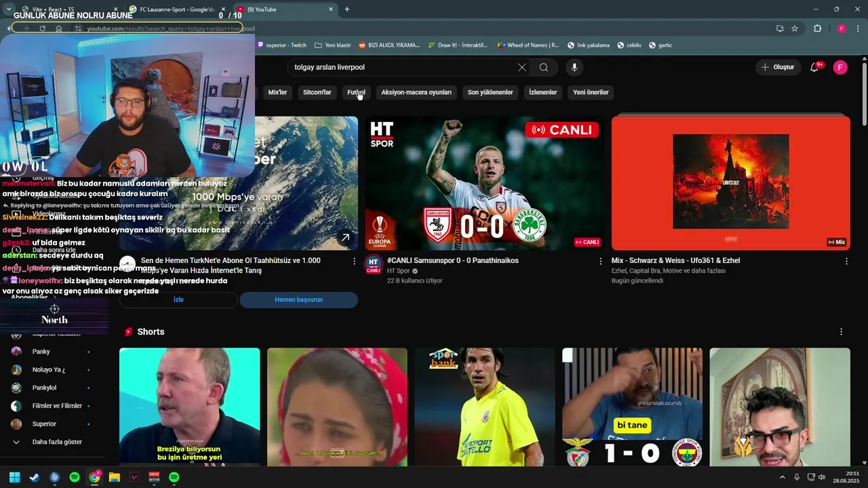Screen dimensions: 868x488
Task: Open the Spor Bank yellow jersey short
Action: point(484,407)
